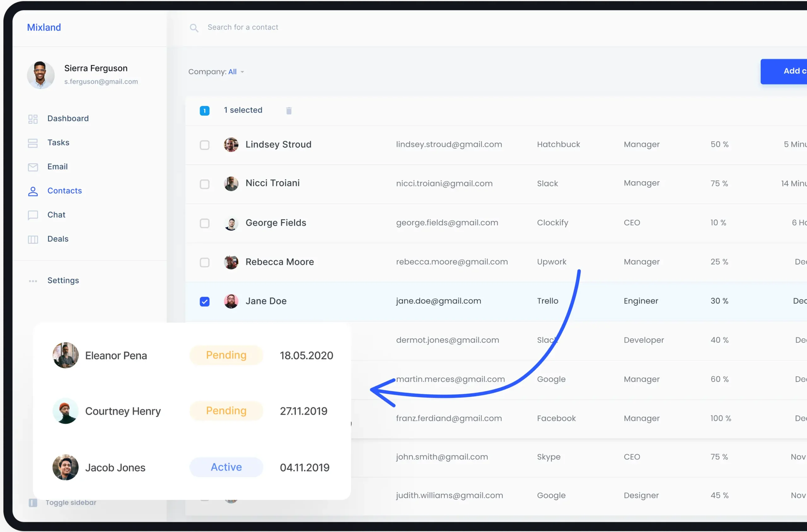Screen dimensions: 807x532
Task: Uncheck the Jane Doe checkbox
Action: (x=204, y=301)
